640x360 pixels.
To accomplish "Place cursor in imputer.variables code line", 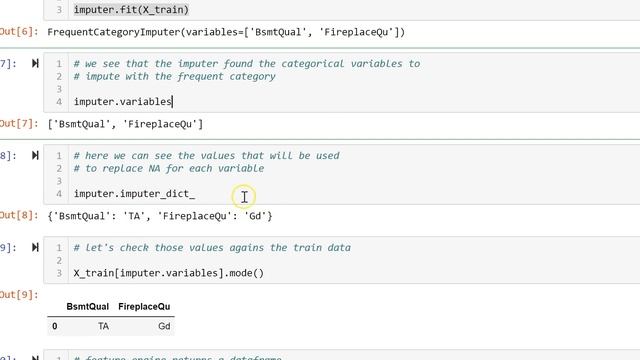I will coord(123,101).
